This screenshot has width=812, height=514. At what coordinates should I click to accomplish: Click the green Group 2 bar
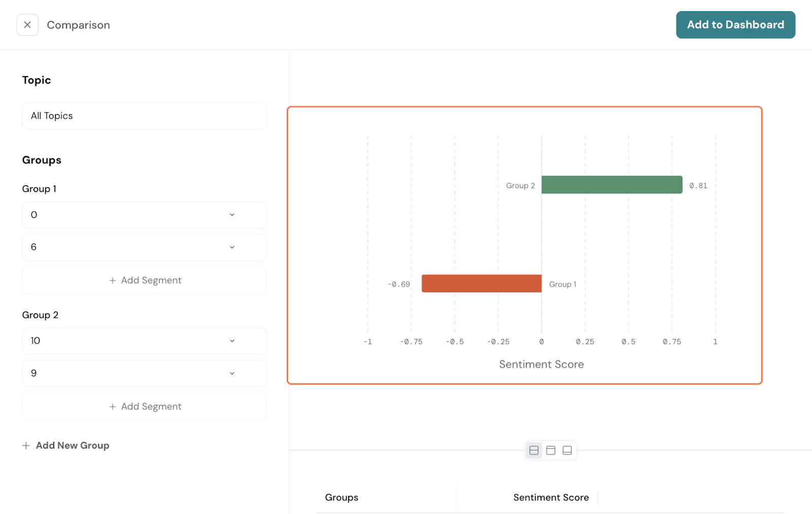point(612,185)
